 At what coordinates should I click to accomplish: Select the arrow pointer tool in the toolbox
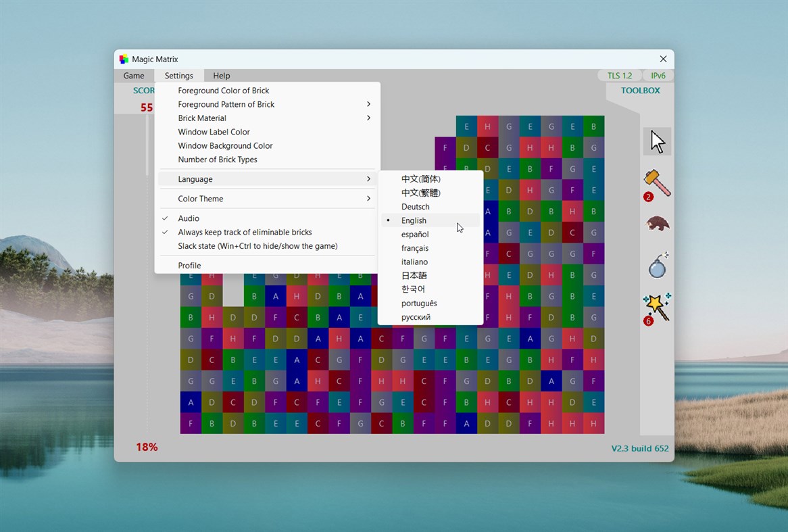pyautogui.click(x=656, y=141)
